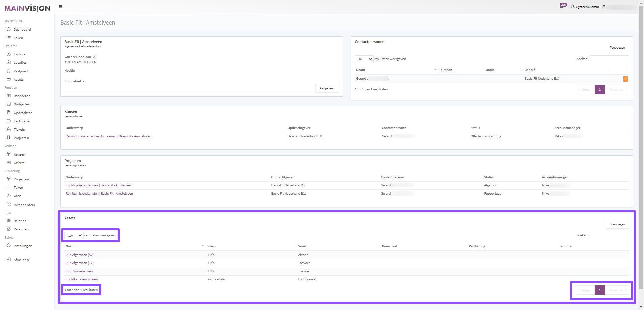The image size is (644, 310).
Task: Open the Contactpersonen results count dropdown
Action: (x=364, y=59)
